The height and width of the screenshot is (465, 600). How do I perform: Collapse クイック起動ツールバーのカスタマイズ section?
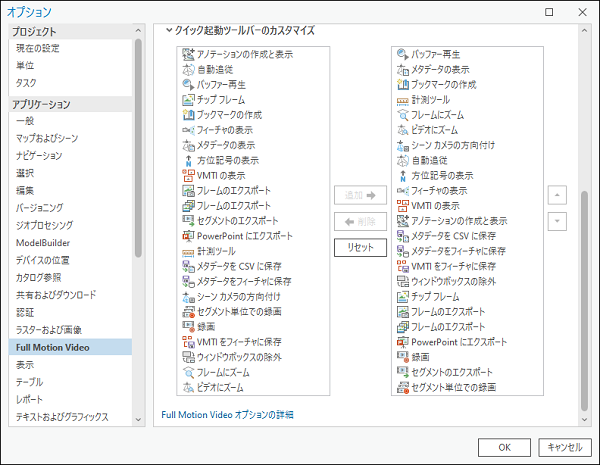[x=169, y=30]
